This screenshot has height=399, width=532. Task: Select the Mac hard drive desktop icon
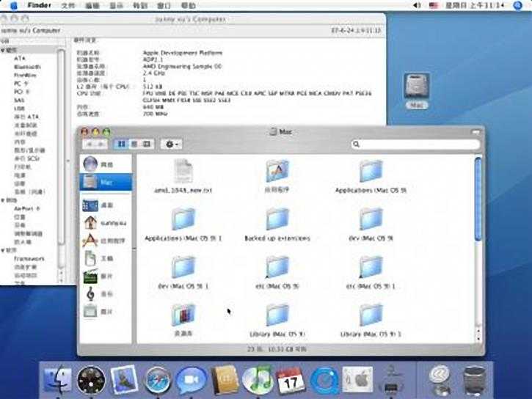click(417, 85)
